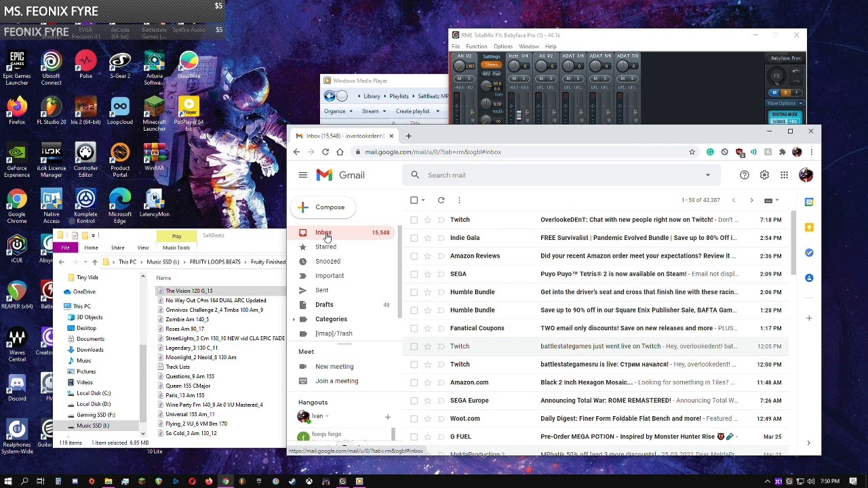Viewport: 868px width, 488px height.
Task: Click Chrome's reload page button
Action: point(325,152)
